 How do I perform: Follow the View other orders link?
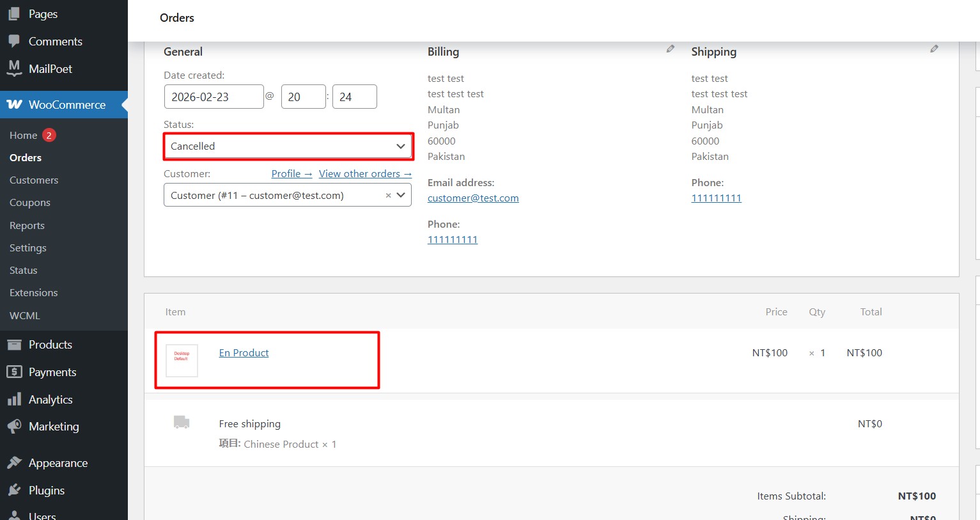pos(365,174)
